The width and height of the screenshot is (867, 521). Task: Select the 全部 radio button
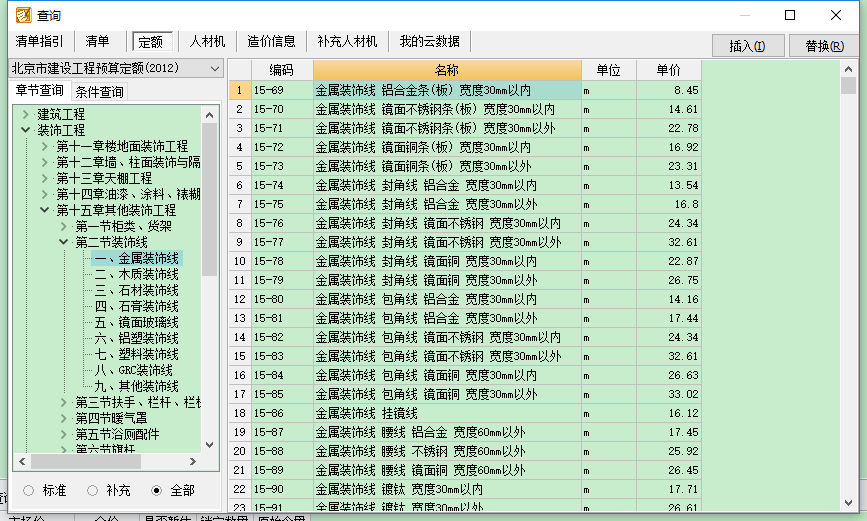(156, 491)
